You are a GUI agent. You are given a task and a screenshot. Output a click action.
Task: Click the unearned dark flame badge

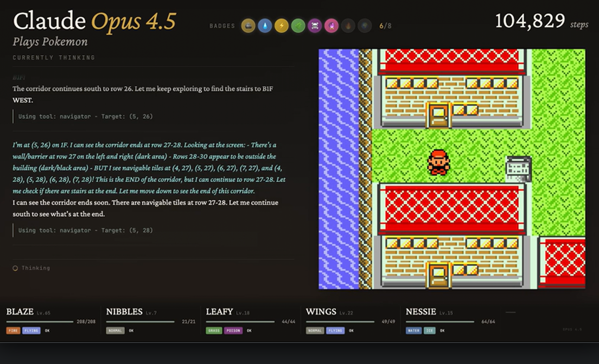coord(348,25)
